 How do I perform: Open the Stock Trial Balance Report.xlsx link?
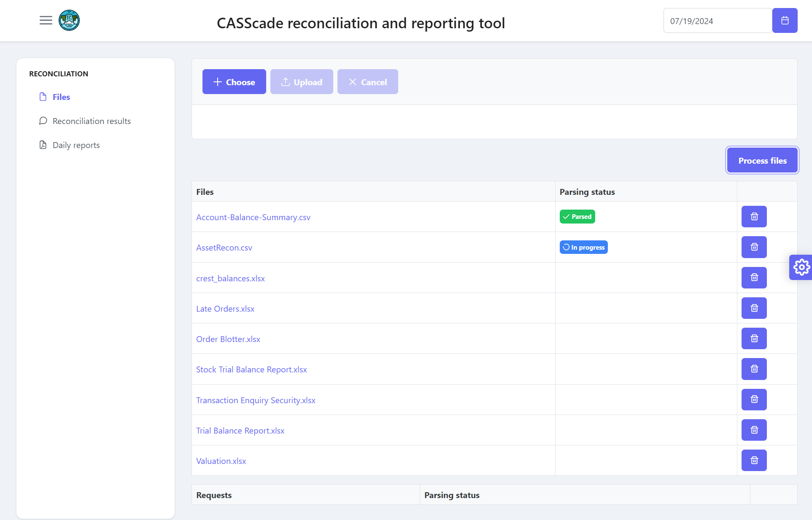[251, 369]
